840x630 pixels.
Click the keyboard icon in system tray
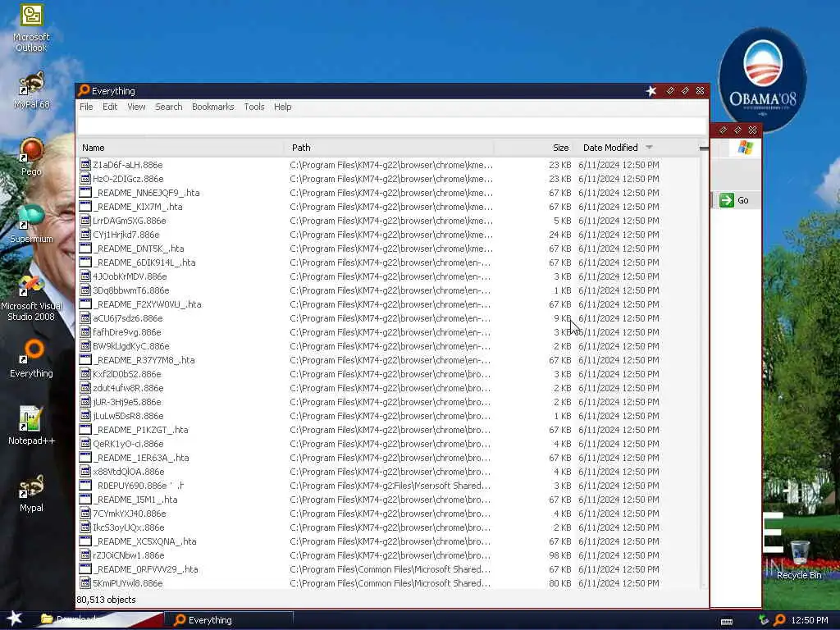point(727,622)
